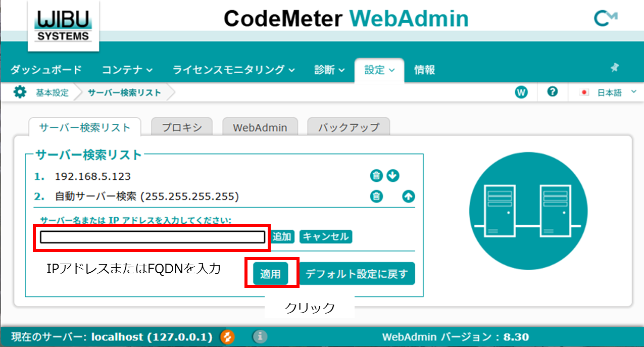Open the help question mark icon

click(552, 92)
